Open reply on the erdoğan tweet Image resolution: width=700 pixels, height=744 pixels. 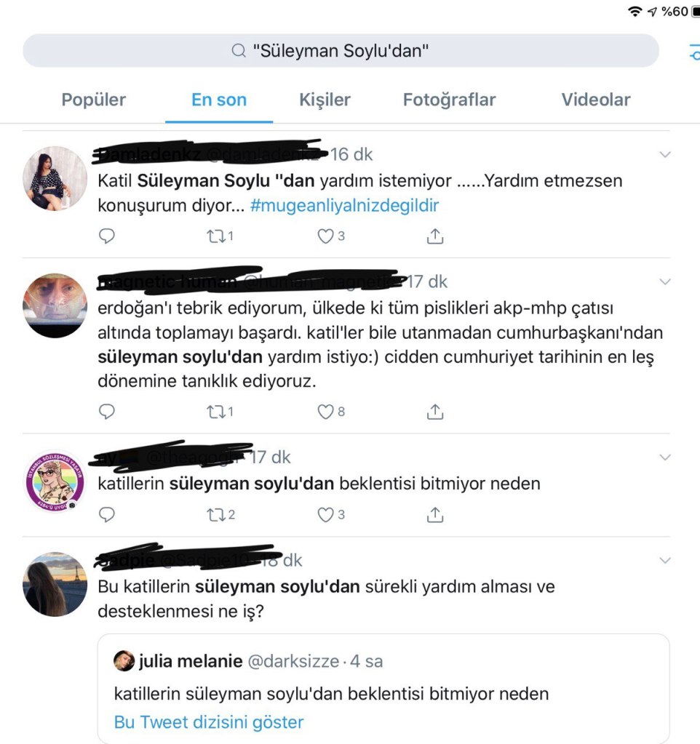tap(106, 412)
